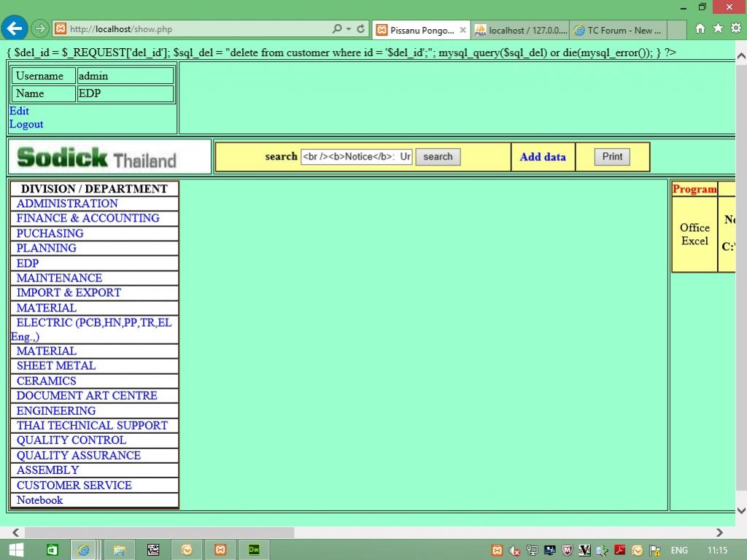
Task: Click the horizontal scrollbar thumb
Action: pyautogui.click(x=160, y=532)
